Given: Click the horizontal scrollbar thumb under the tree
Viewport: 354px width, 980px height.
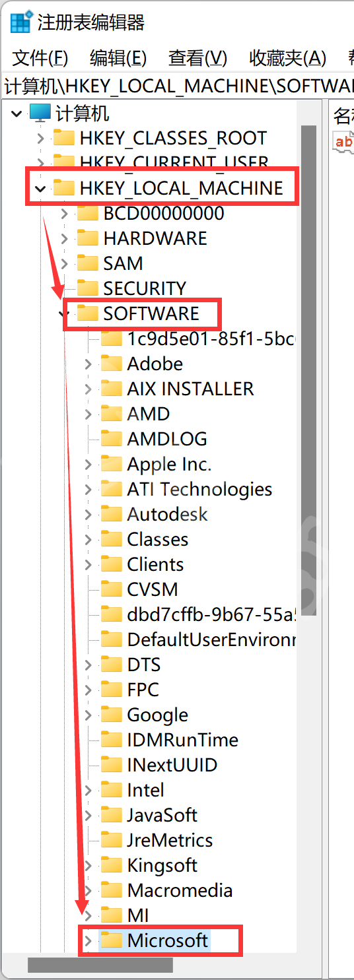Looking at the screenshot, I should pyautogui.click(x=100, y=965).
